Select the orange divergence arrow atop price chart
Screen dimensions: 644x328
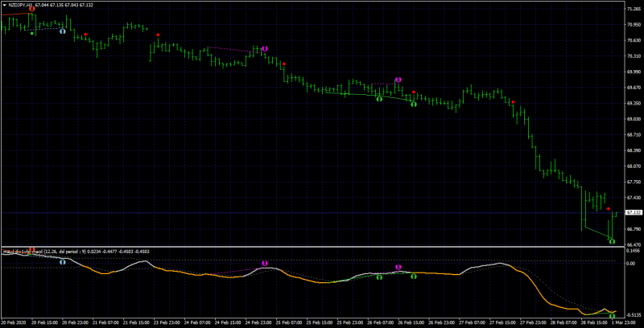click(x=31, y=8)
